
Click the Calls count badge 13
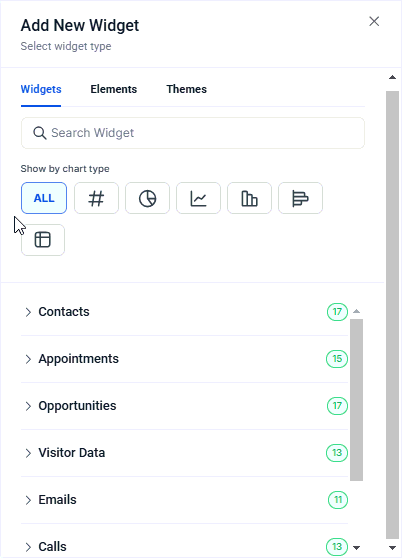(337, 547)
